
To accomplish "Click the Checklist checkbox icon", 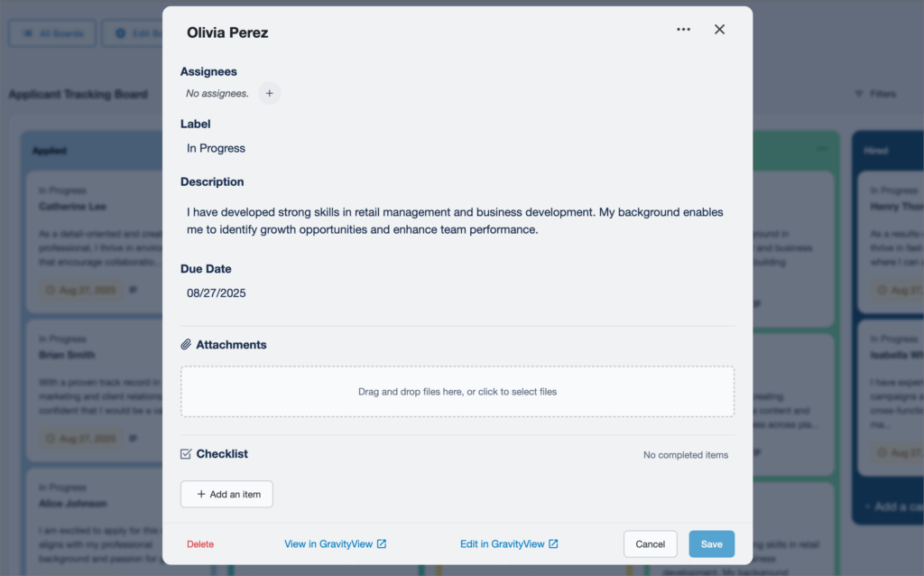I will [187, 454].
